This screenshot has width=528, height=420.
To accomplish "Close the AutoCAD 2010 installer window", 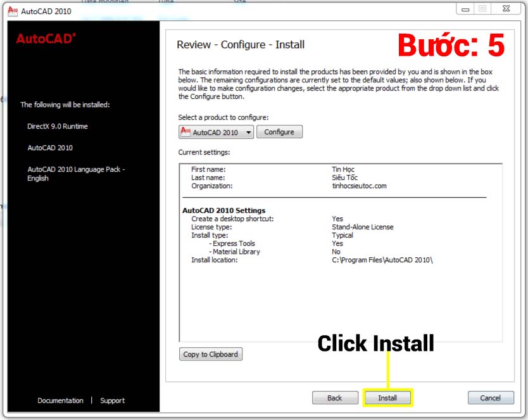I will 506,9.
